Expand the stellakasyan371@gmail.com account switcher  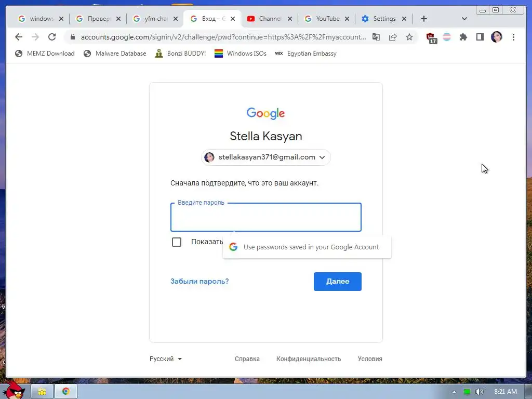click(266, 157)
